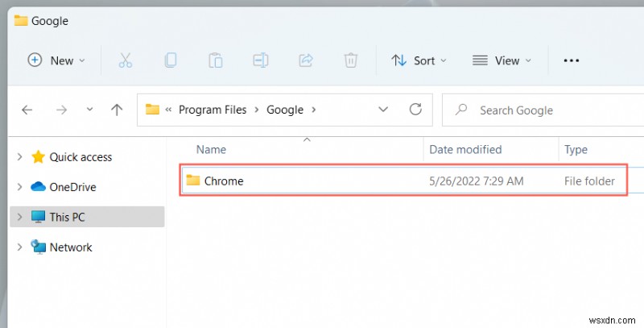
Task: Select Network in navigation pane
Action: [x=71, y=247]
